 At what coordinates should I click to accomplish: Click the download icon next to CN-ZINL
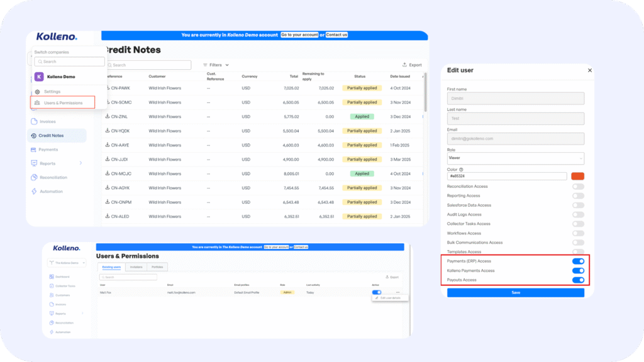pos(107,117)
